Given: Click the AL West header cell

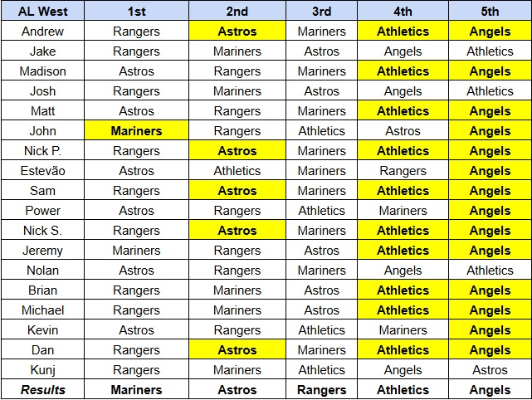Looking at the screenshot, I should [42, 12].
